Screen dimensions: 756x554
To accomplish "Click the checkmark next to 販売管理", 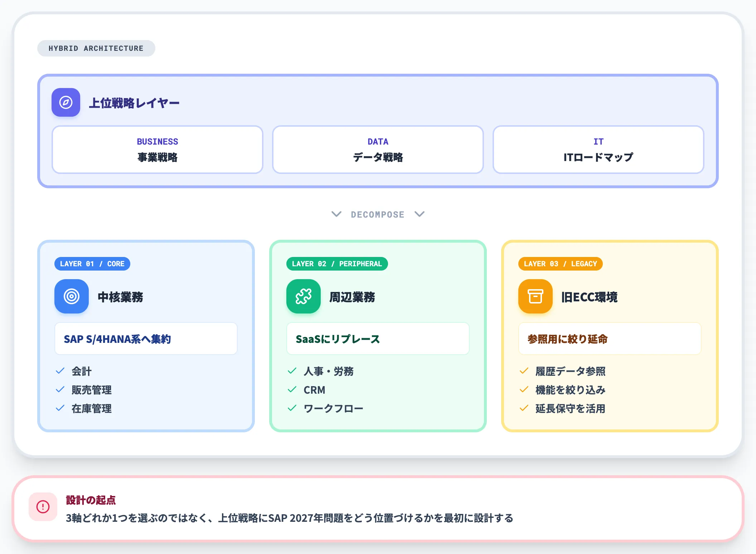I will coord(60,390).
